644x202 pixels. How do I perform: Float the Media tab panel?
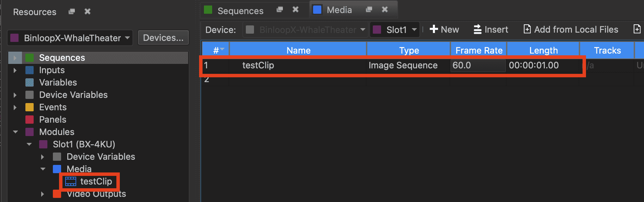369,10
